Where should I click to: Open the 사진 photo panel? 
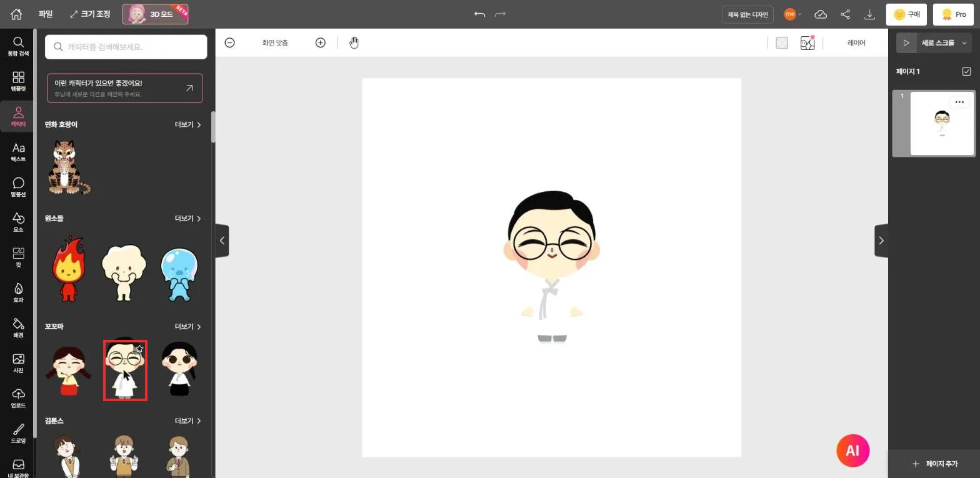(18, 362)
